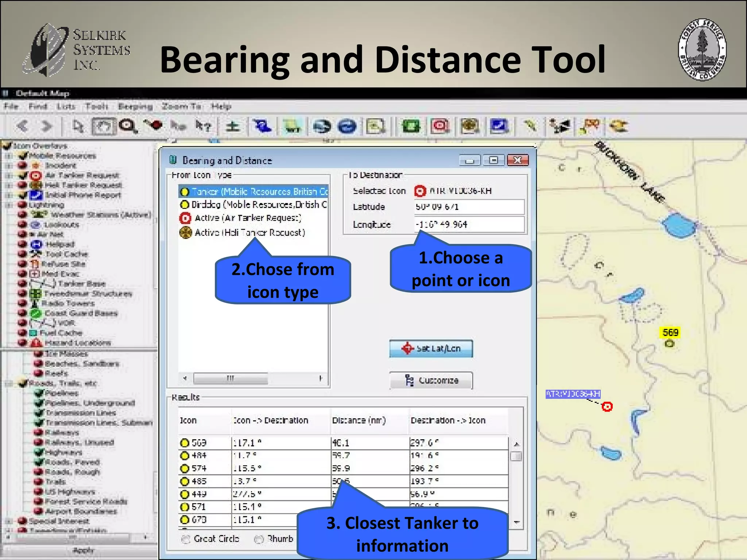Collapse the Roads, Trails, etc tree node
747x560 pixels.
[x=9, y=384]
